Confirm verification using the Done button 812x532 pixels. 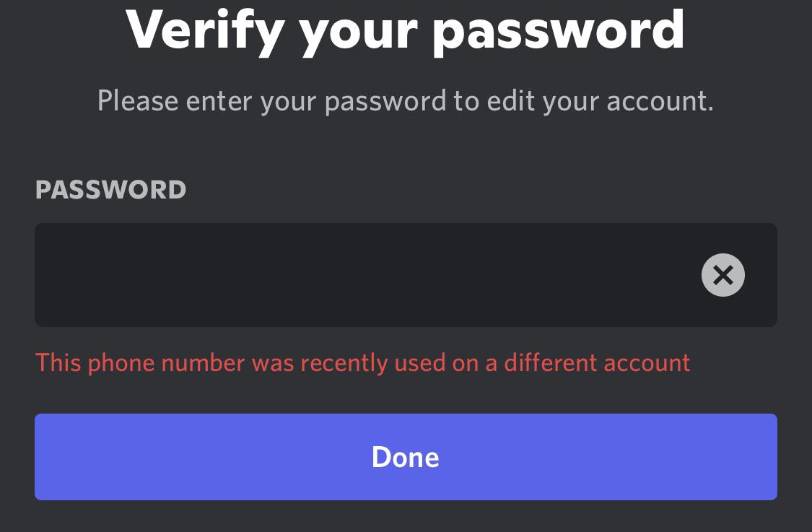405,456
